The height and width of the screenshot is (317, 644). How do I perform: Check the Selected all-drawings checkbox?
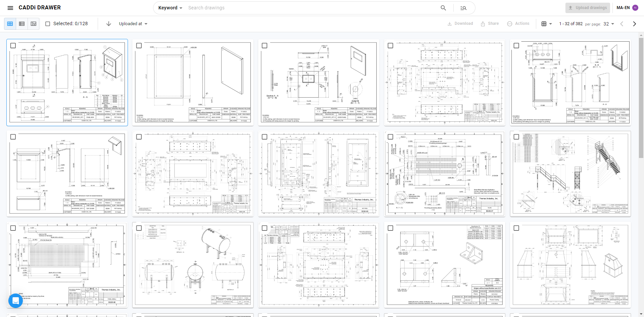[48, 23]
